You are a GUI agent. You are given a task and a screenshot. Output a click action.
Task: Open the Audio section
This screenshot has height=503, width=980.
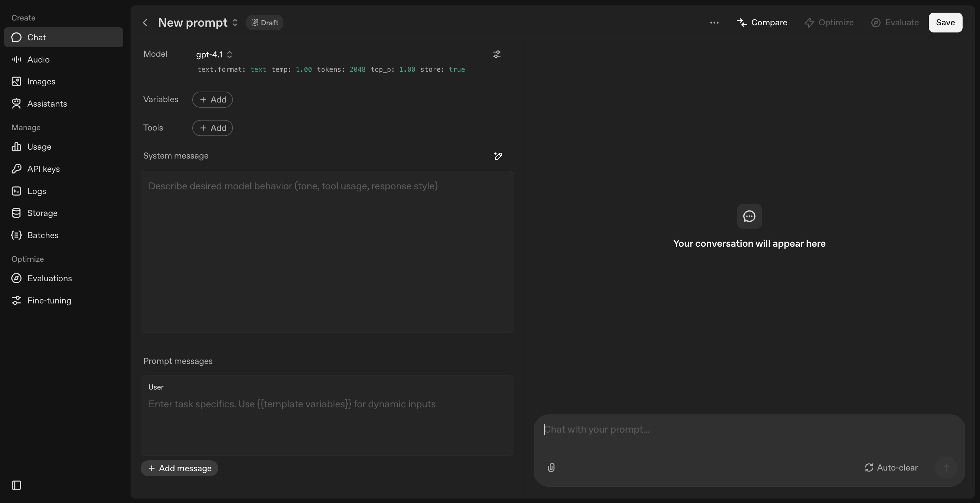[64, 59]
